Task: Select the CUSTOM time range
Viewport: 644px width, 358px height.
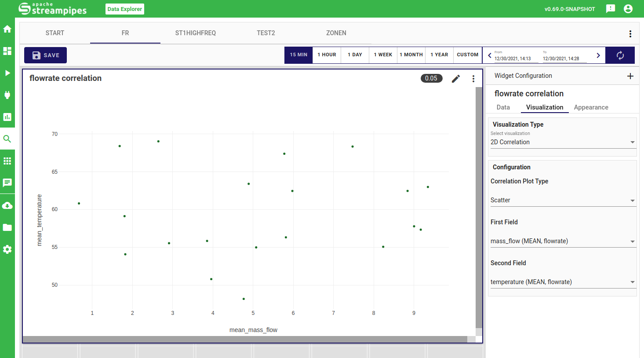Action: [x=467, y=55]
